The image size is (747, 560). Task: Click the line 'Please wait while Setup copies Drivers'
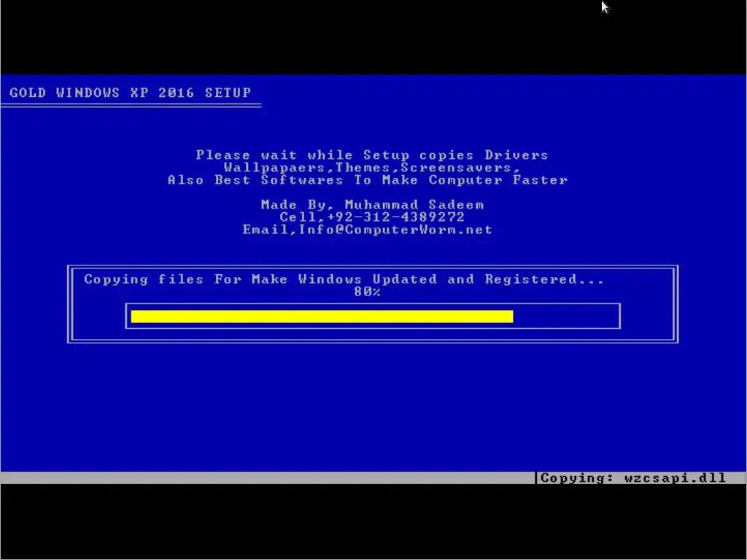coord(372,155)
